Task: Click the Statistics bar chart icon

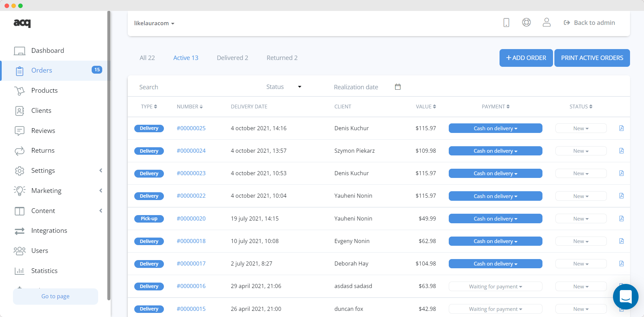Action: 19,271
